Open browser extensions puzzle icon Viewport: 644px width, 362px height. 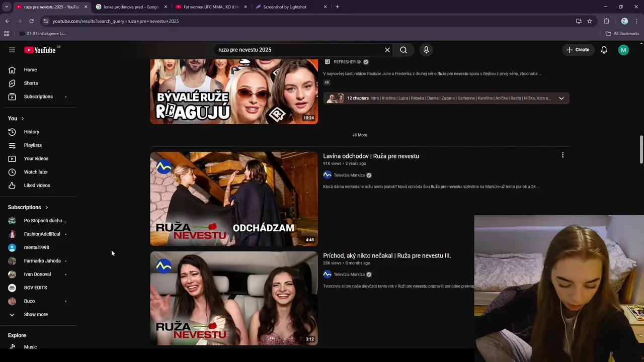tap(606, 21)
